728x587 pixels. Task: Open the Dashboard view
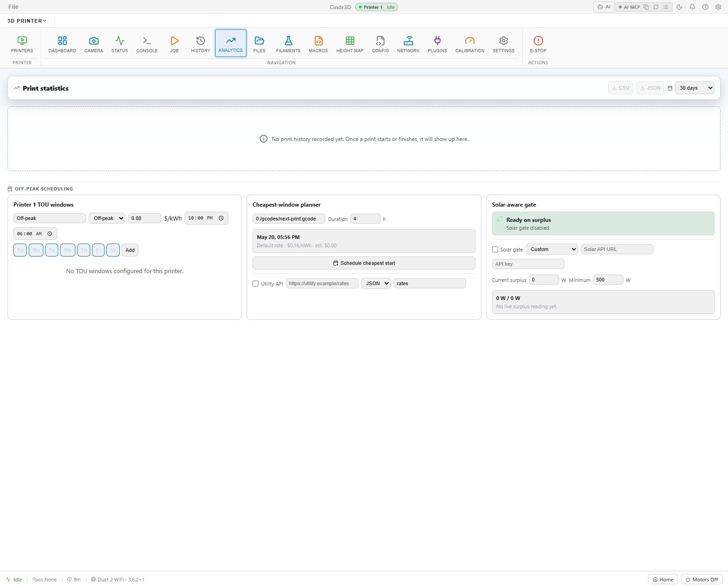click(x=62, y=44)
